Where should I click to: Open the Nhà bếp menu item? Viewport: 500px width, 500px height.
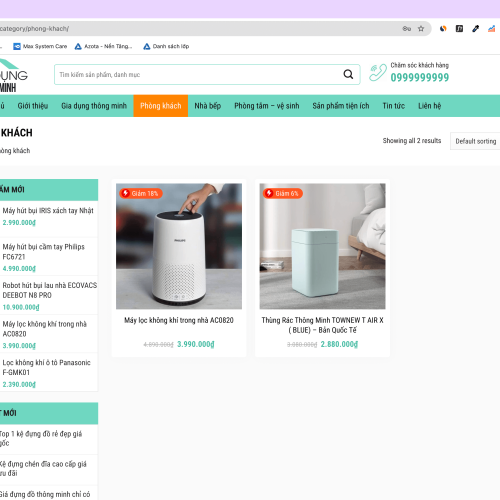tap(208, 106)
